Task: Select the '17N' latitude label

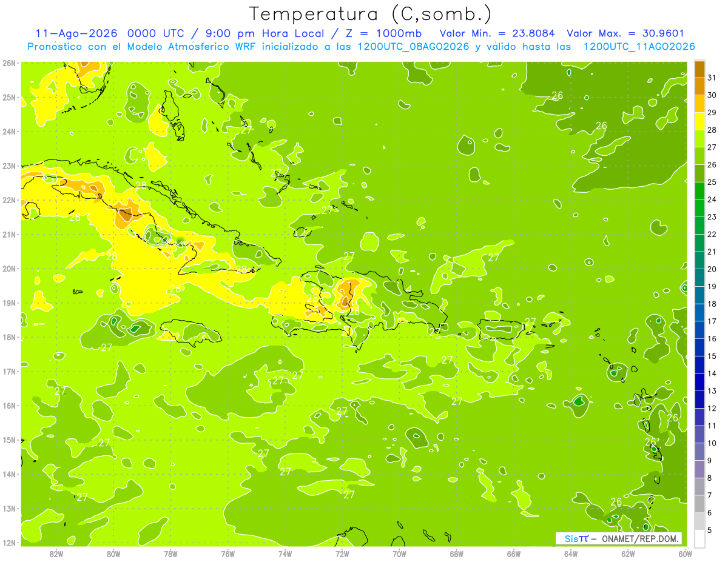Action: 9,371
